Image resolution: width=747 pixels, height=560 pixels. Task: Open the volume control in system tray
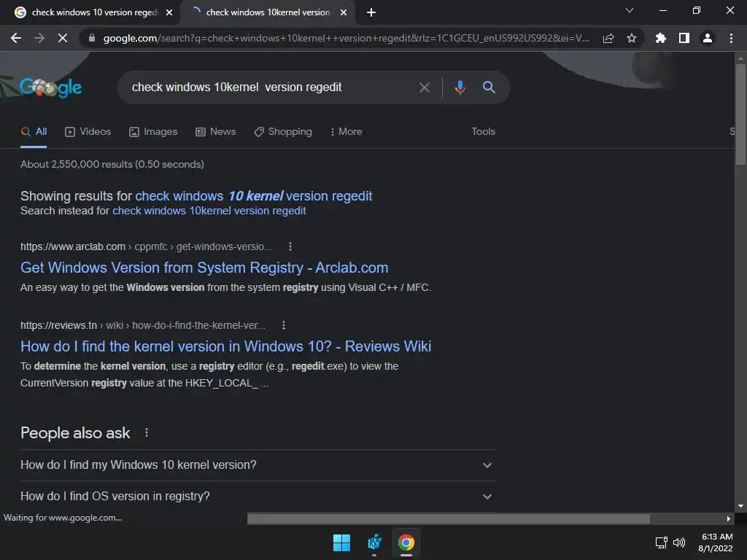point(679,542)
